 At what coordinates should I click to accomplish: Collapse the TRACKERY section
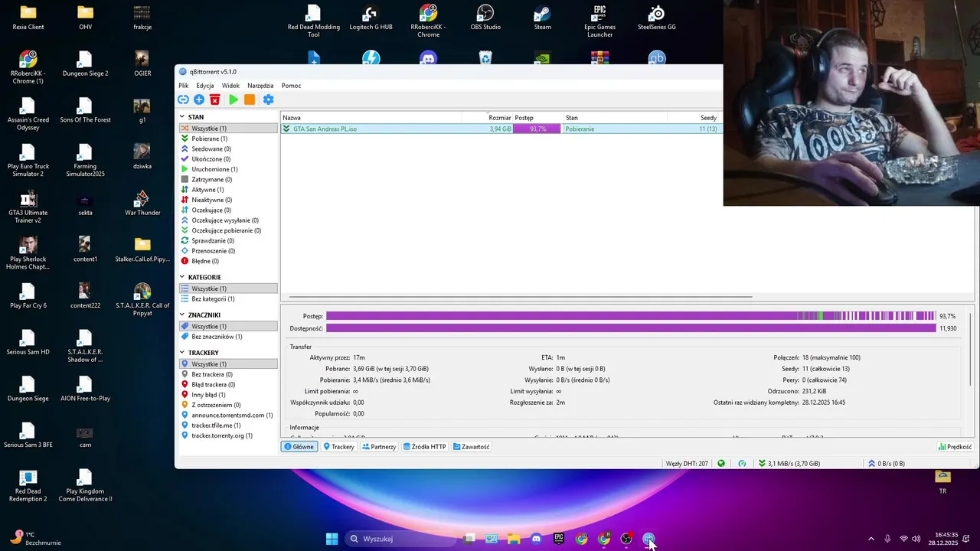point(182,353)
